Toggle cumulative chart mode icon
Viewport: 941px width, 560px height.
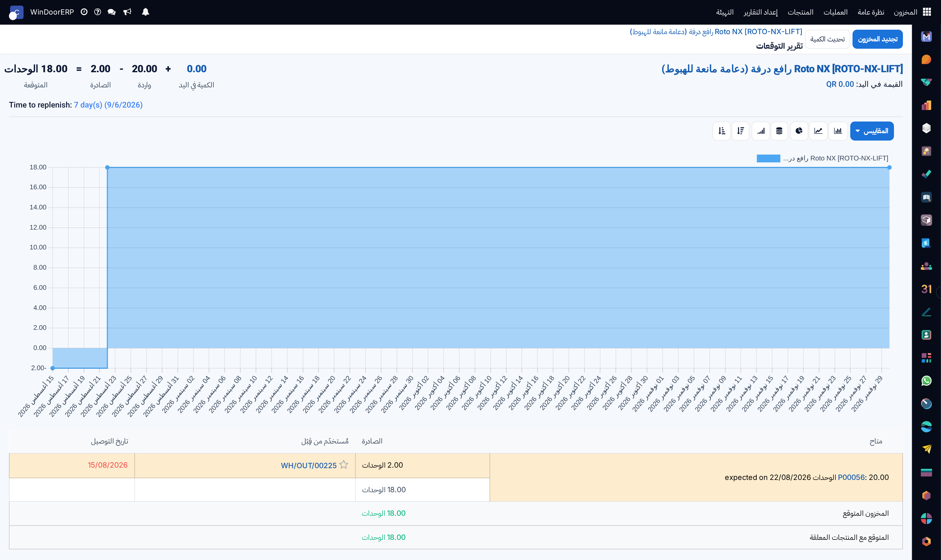pos(761,131)
